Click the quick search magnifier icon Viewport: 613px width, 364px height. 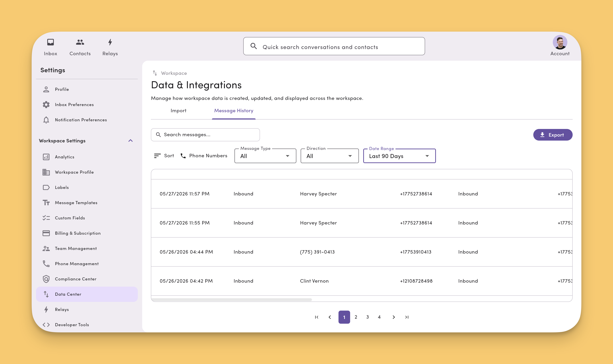[254, 46]
